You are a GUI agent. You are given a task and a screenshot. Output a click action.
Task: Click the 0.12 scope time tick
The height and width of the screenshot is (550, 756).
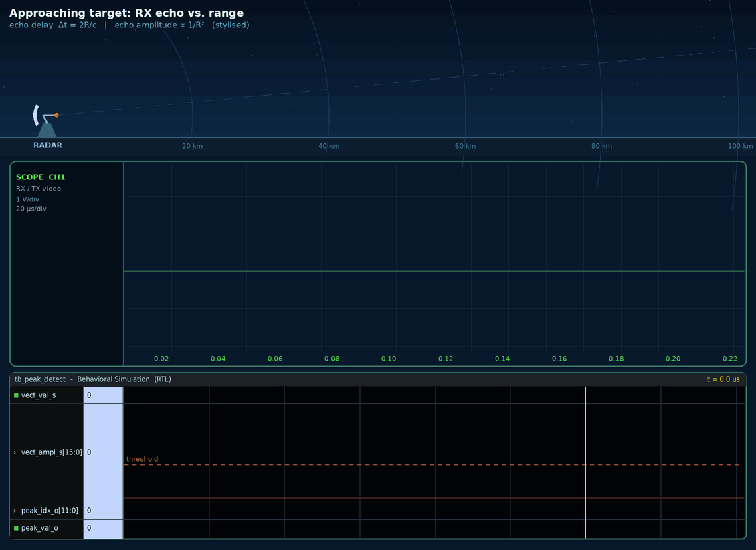(x=446, y=359)
